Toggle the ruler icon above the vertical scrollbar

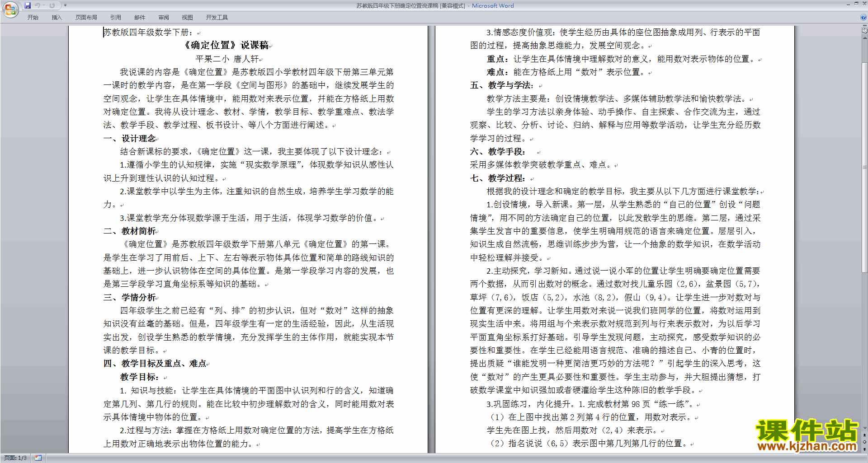point(865,31)
